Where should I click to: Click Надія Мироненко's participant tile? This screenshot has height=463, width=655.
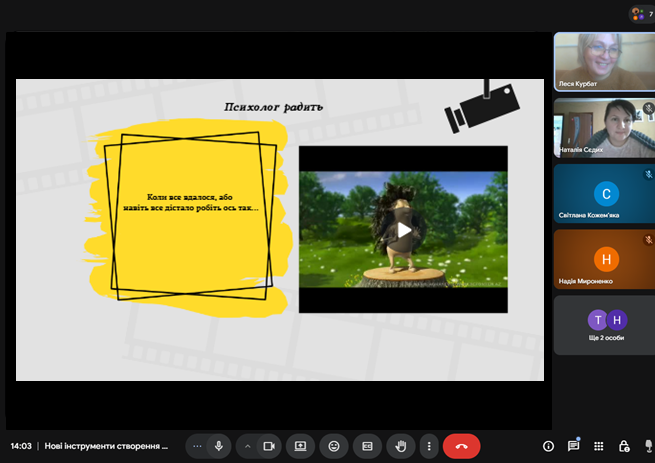(604, 260)
